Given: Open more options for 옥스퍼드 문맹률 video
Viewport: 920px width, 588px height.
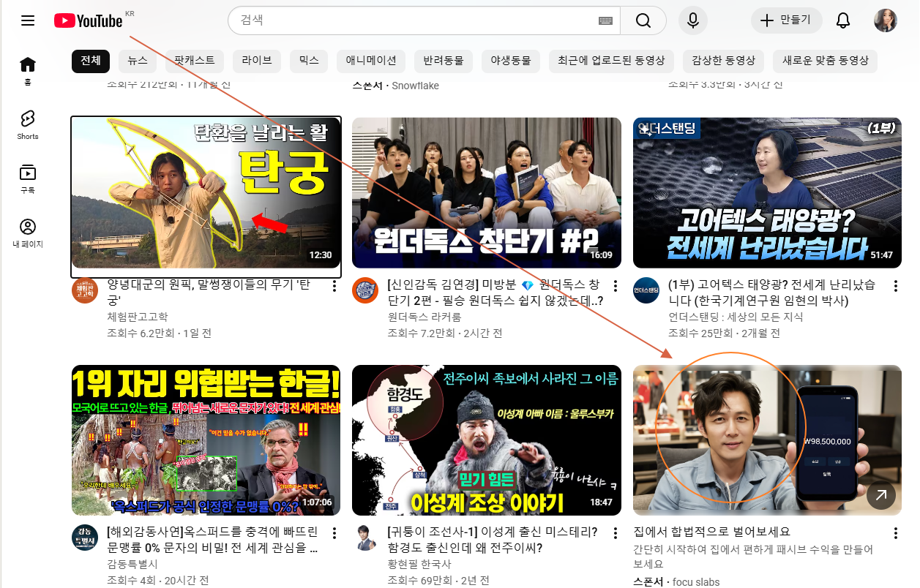Looking at the screenshot, I should (x=334, y=533).
